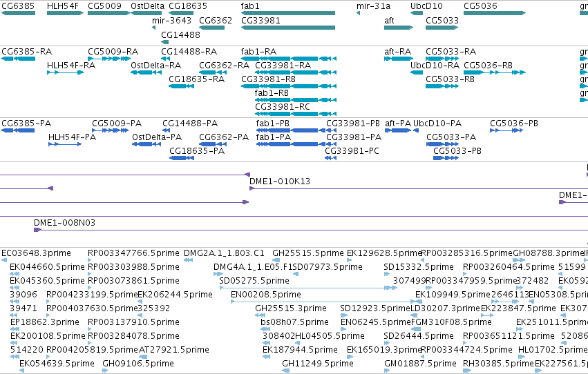The width and height of the screenshot is (588, 374).
Task: Select the DMG2A.1_1.B03.C1 feature label
Action: (224, 253)
